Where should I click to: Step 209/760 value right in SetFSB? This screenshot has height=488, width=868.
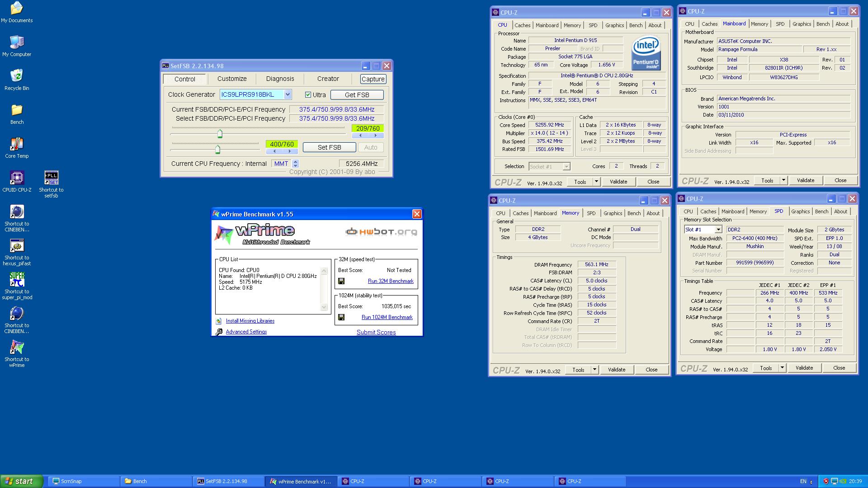tap(375, 136)
